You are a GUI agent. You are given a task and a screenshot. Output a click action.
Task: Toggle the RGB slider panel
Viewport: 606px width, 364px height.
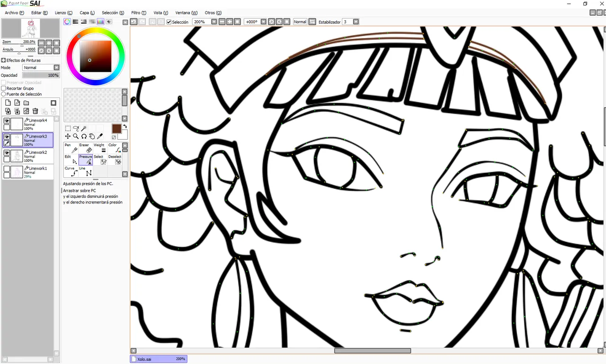[75, 22]
